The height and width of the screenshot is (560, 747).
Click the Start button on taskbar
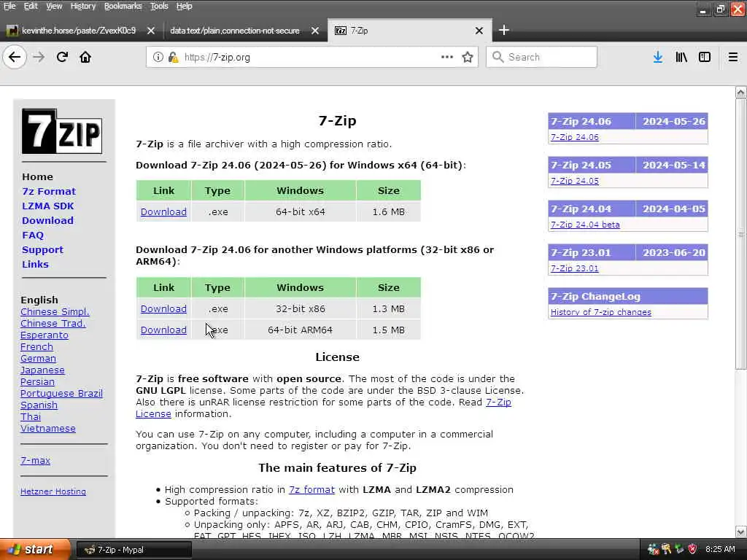coord(34,550)
